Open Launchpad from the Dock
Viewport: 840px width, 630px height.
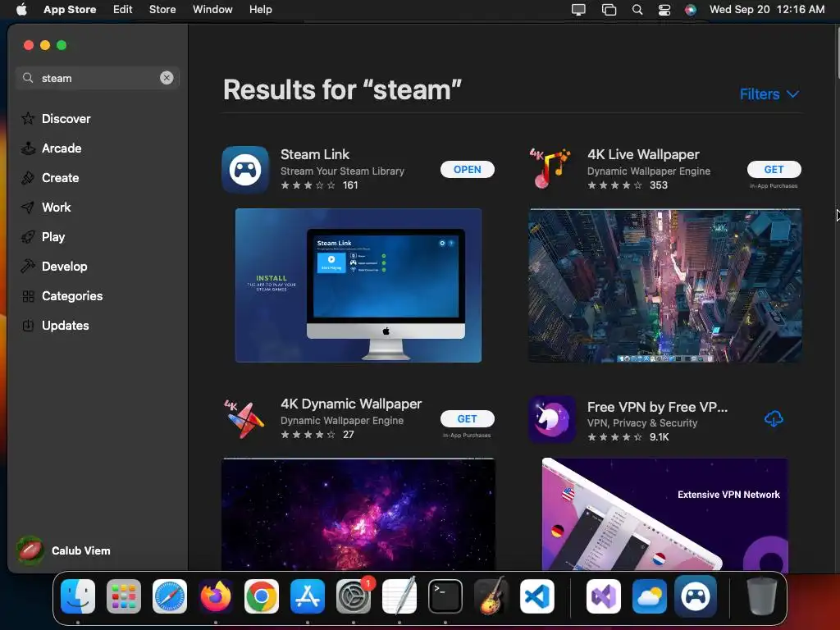click(x=124, y=596)
